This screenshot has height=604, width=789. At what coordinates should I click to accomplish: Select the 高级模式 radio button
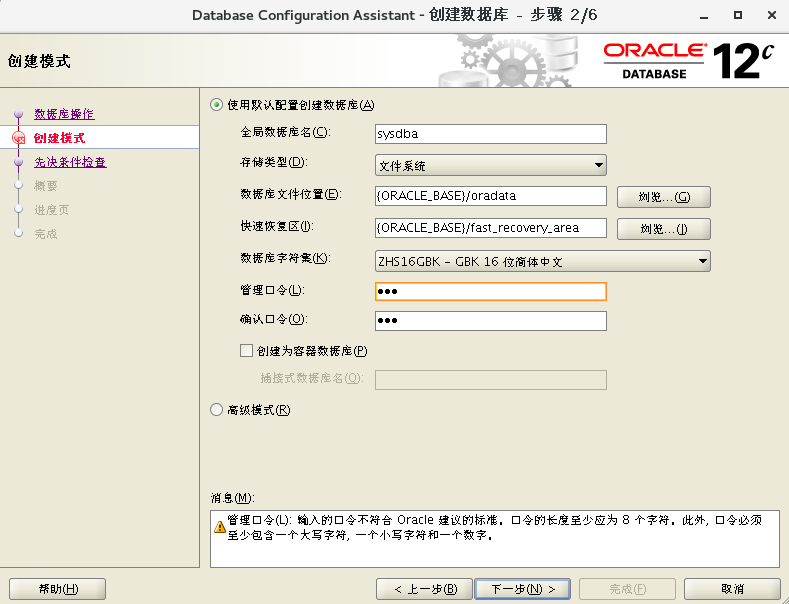216,410
